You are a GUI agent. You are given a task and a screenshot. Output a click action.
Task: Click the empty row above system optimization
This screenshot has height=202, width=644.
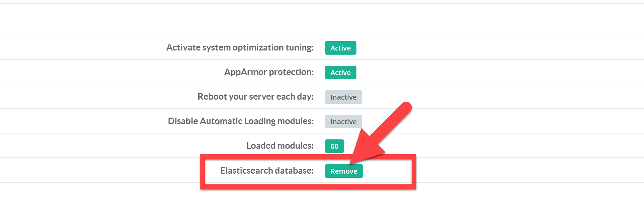pos(322,19)
